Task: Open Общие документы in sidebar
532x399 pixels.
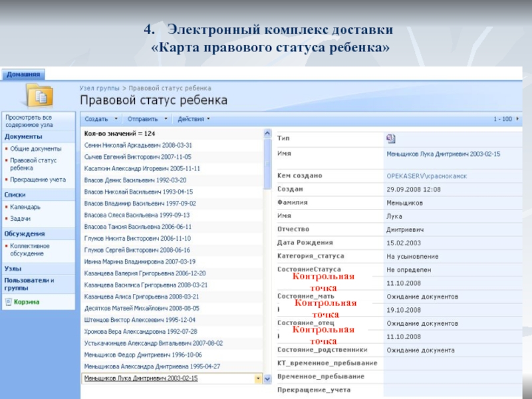Action: pyautogui.click(x=36, y=148)
